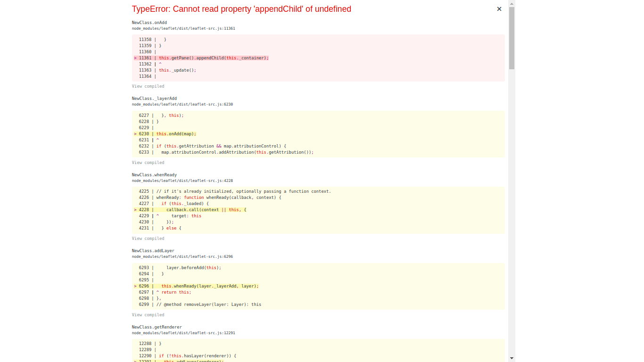Image resolution: width=644 pixels, height=362 pixels.
Task: Click 'View compiled' below NewClass.whenReady
Action: (148, 238)
